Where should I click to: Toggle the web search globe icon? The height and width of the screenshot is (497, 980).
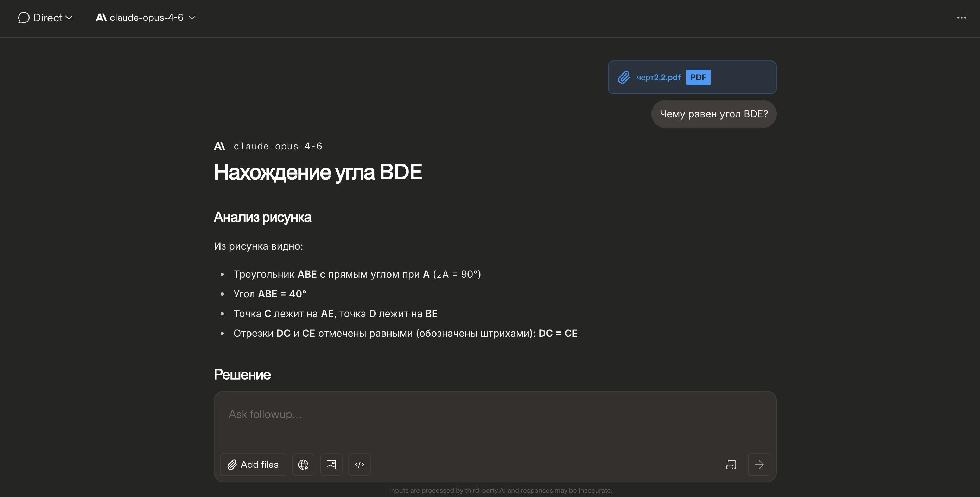(x=303, y=465)
